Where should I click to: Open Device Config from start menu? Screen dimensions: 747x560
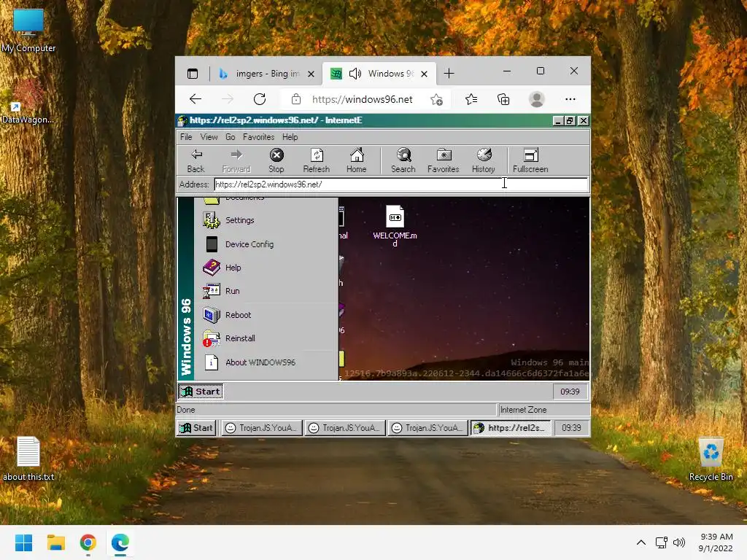pyautogui.click(x=267, y=244)
